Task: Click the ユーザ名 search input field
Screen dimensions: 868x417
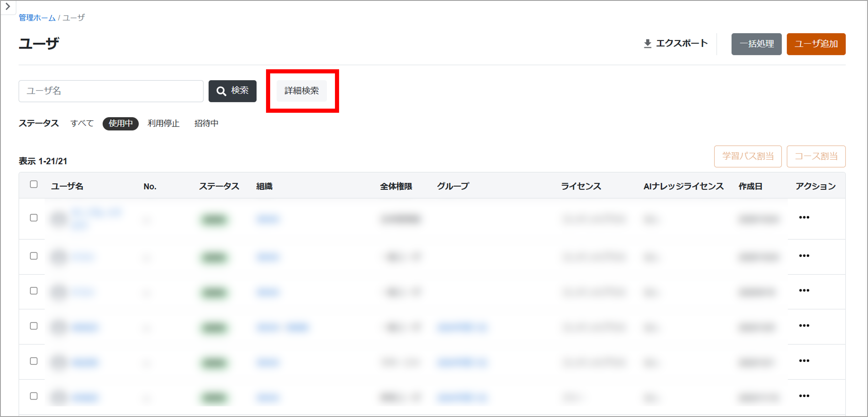Action: coord(111,91)
